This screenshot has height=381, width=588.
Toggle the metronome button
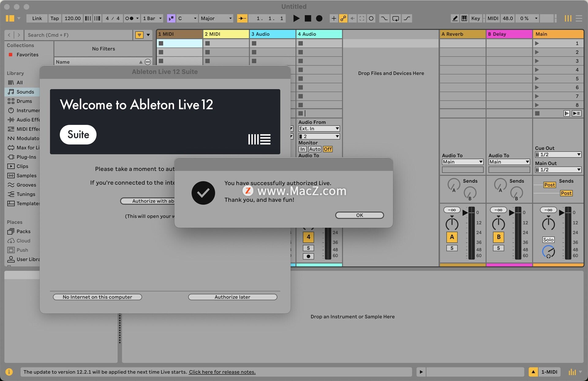pos(129,18)
